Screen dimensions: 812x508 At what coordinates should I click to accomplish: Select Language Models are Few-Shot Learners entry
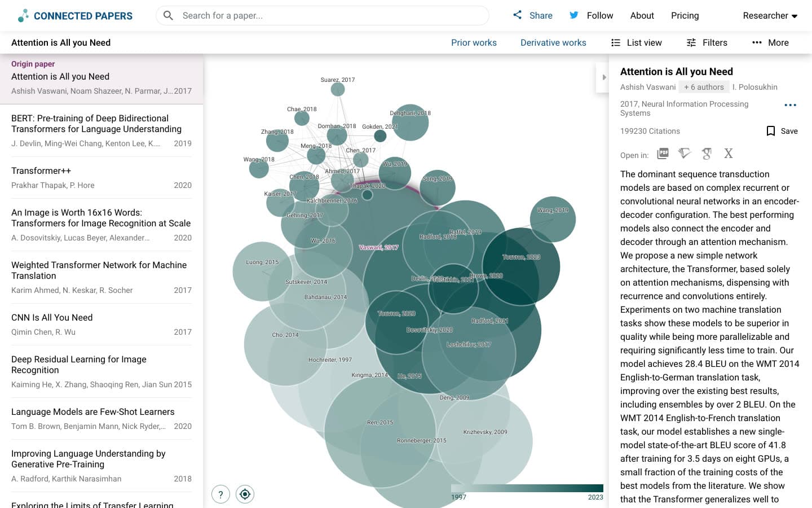[x=101, y=418]
